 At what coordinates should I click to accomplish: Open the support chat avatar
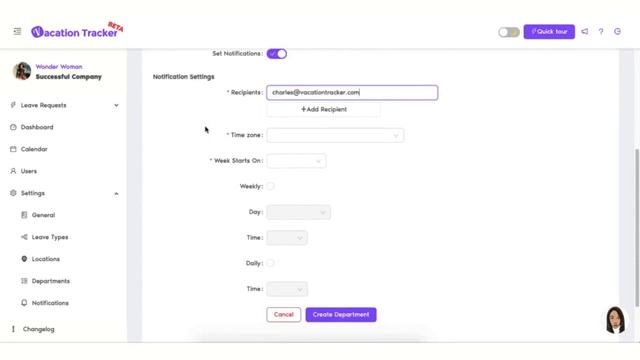[x=615, y=320]
